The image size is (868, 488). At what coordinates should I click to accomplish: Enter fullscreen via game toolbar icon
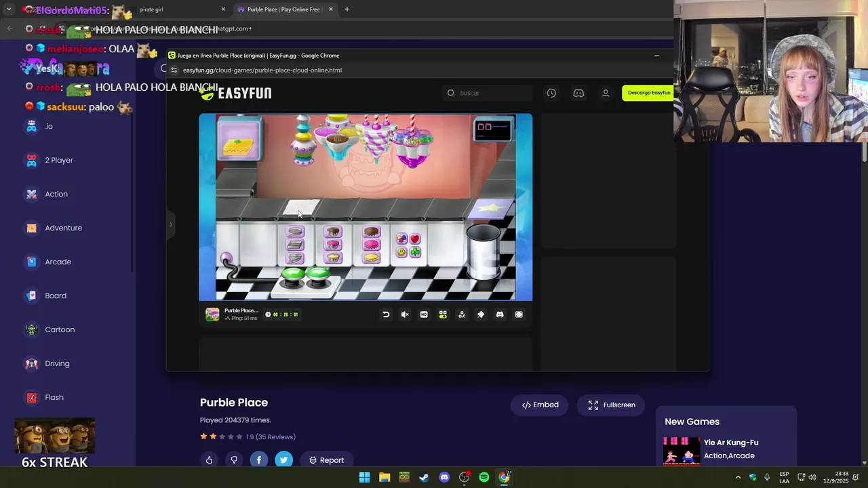(x=519, y=314)
